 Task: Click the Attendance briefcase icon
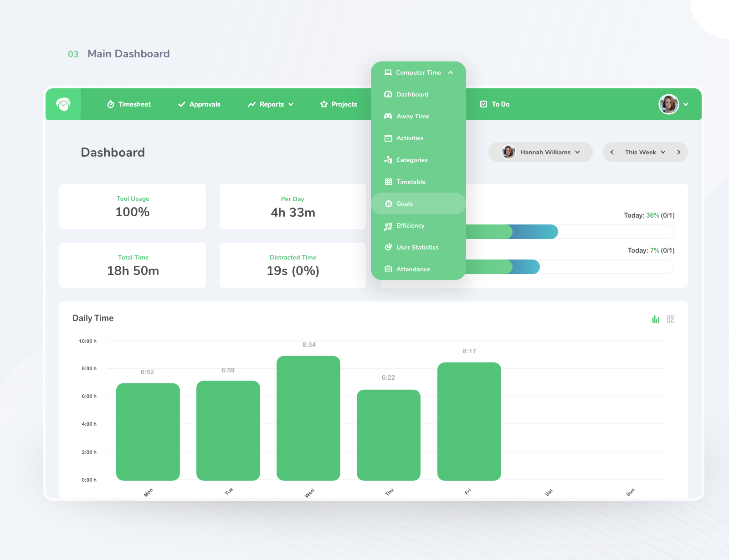(388, 269)
